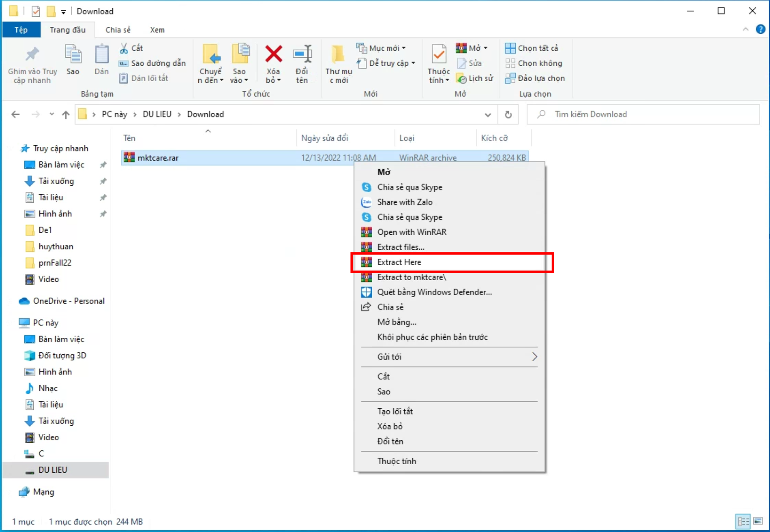Click Sao đường dẫn copy path button
Viewport: 770px width, 532px height.
153,63
